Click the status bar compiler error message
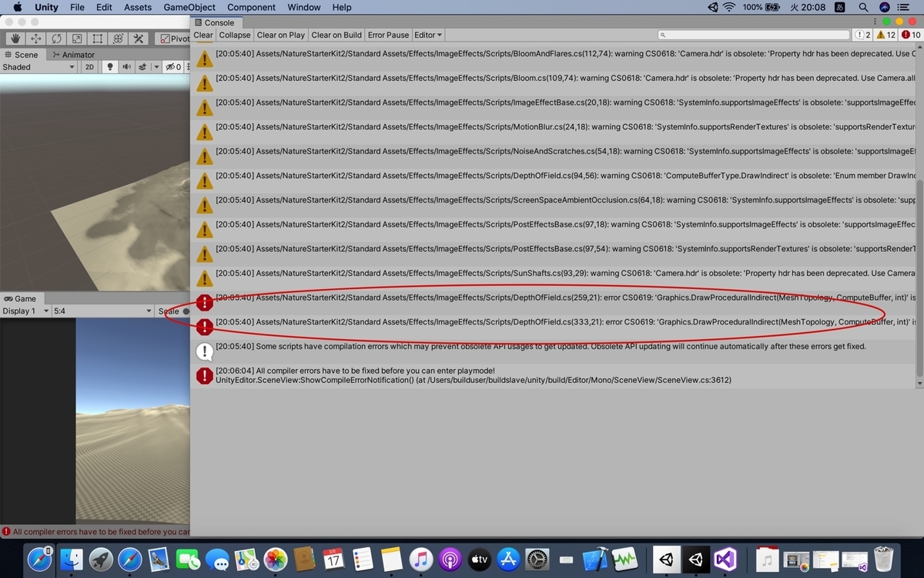The image size is (924, 578). 95,532
